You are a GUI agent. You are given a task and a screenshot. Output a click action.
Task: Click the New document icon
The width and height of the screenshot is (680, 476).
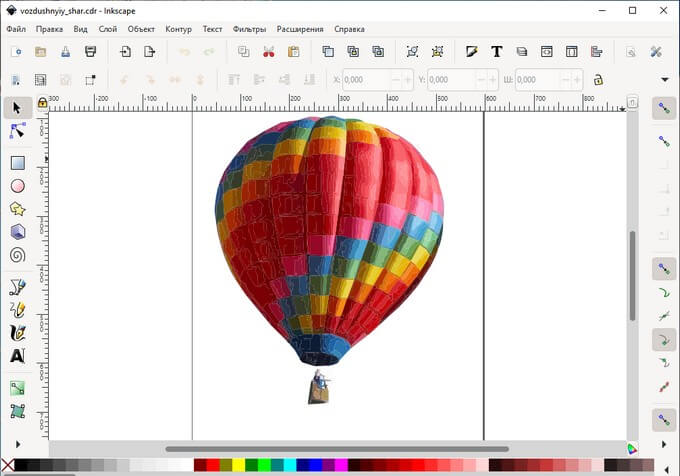point(16,52)
